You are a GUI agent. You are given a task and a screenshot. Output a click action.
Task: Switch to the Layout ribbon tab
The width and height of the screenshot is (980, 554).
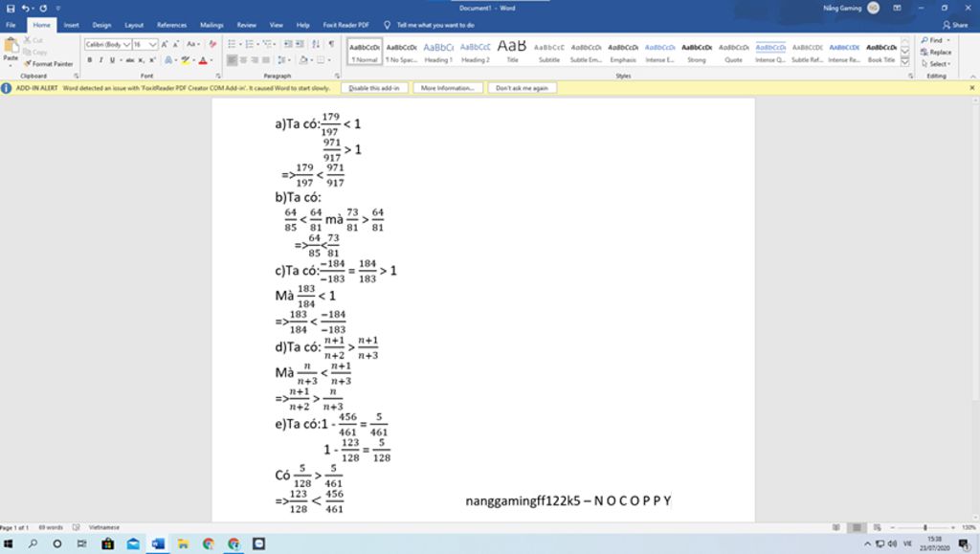pyautogui.click(x=134, y=25)
